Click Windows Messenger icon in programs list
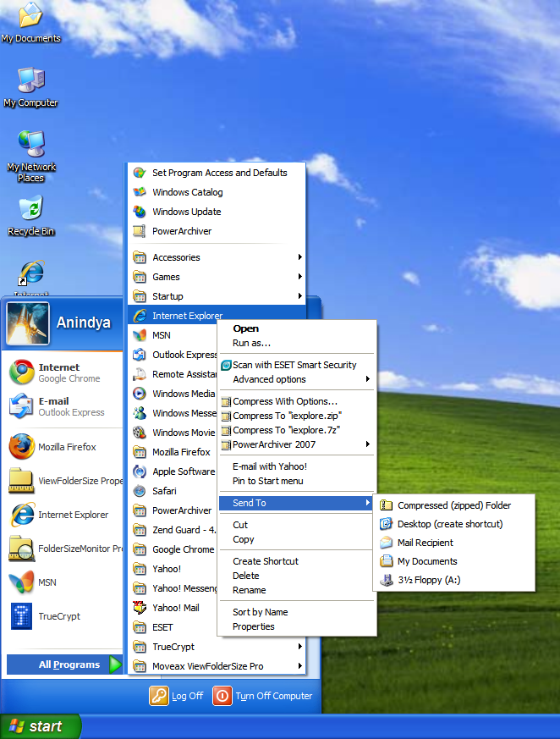This screenshot has height=739, width=560. [140, 413]
